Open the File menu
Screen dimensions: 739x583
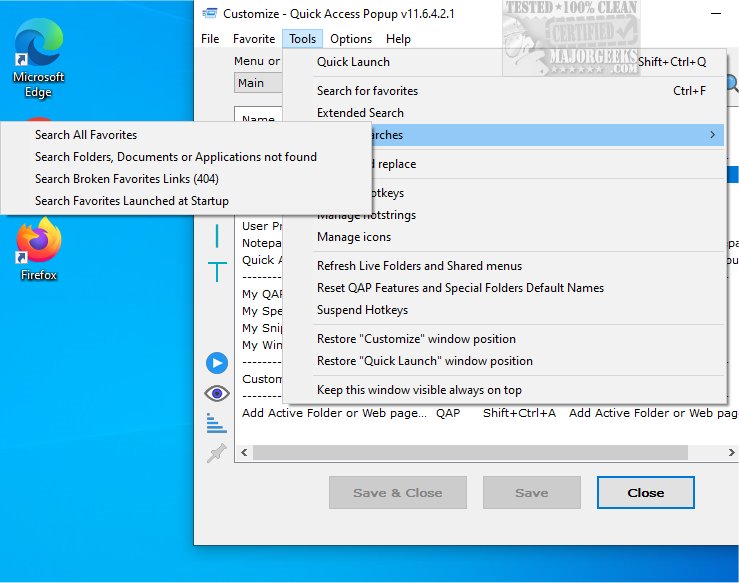(x=210, y=39)
